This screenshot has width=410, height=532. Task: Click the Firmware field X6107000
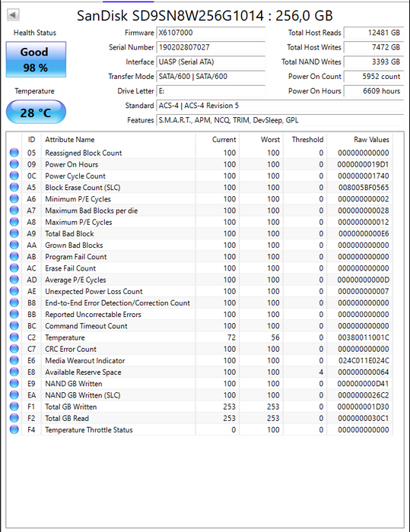click(x=211, y=33)
